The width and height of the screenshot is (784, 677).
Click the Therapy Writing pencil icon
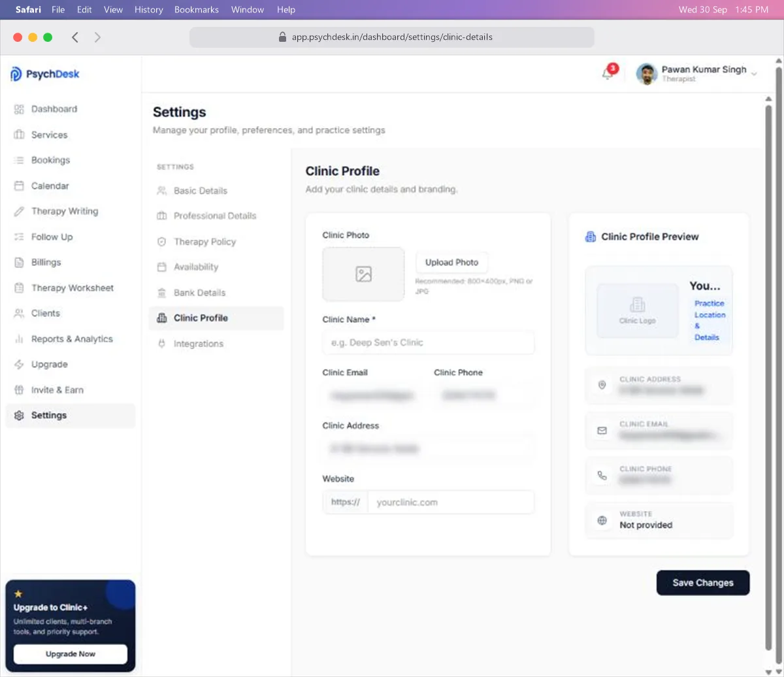[x=19, y=211]
